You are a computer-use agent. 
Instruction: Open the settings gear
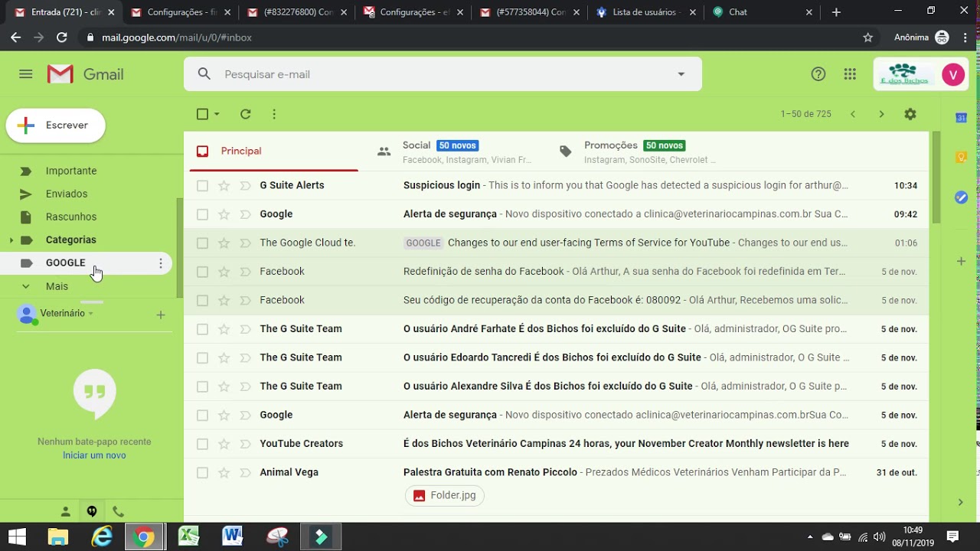pos(910,114)
